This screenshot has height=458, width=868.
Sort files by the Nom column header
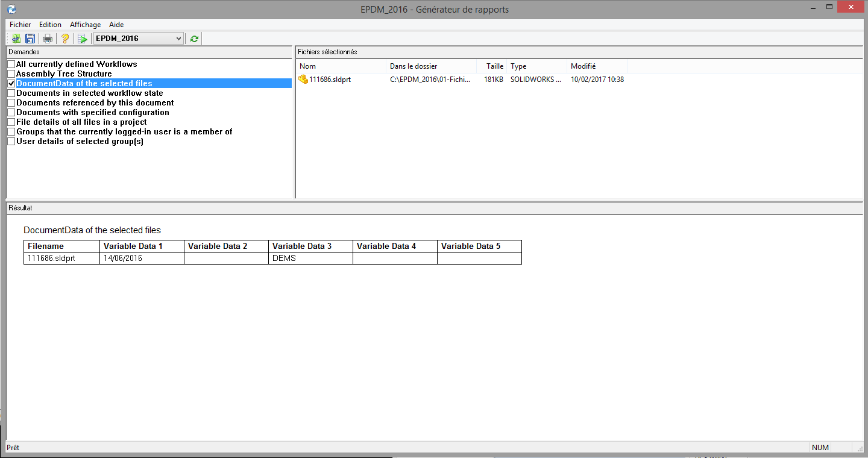341,66
